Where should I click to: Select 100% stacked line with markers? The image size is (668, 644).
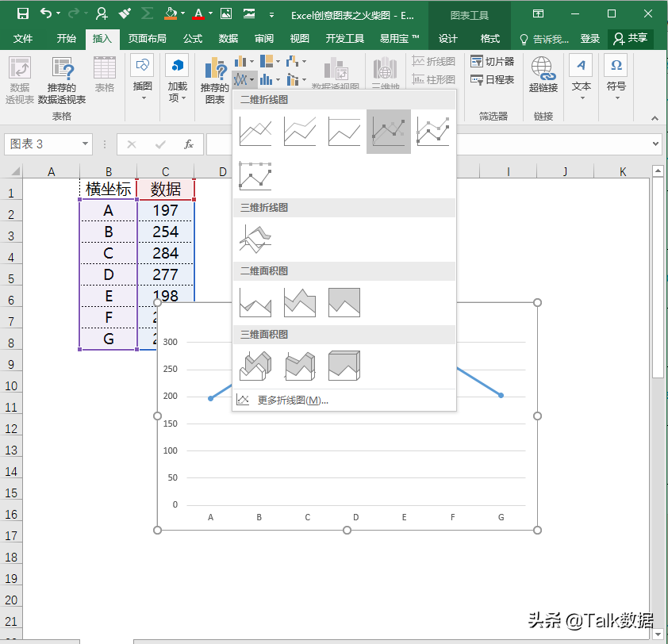tap(255, 175)
